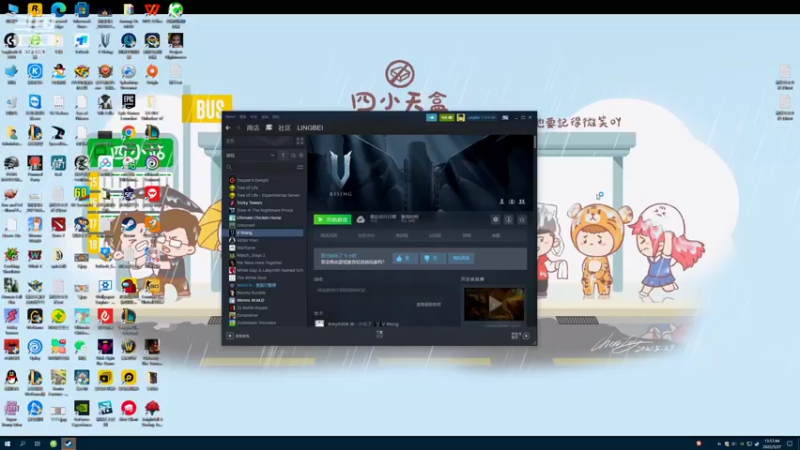The height and width of the screenshot is (450, 800).
Task: Open Task View on the taskbar
Action: [37, 444]
